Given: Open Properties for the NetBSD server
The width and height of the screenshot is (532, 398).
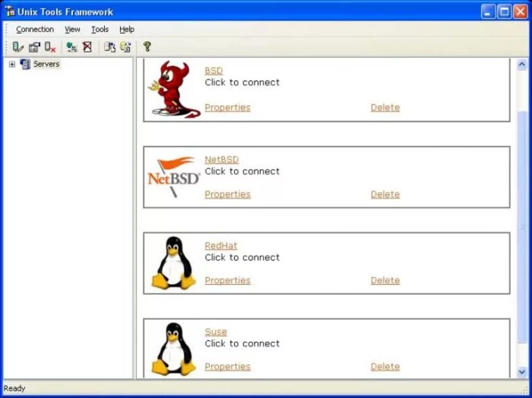Looking at the screenshot, I should tap(227, 194).
